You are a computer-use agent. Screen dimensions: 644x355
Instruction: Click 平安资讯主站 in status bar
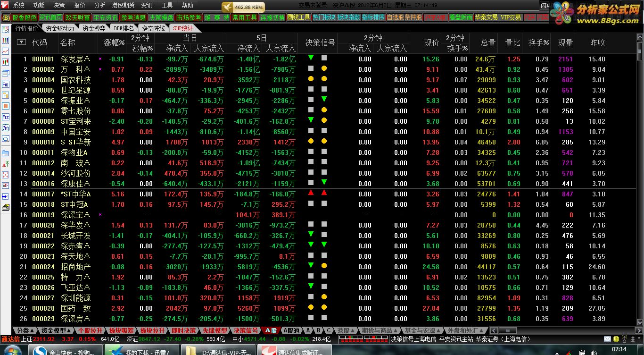(x=455, y=339)
